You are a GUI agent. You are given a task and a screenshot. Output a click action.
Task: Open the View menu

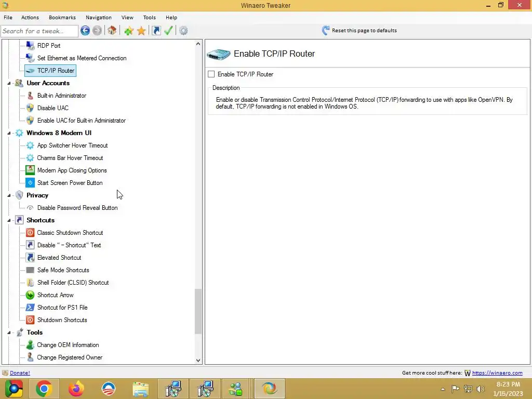click(x=127, y=17)
